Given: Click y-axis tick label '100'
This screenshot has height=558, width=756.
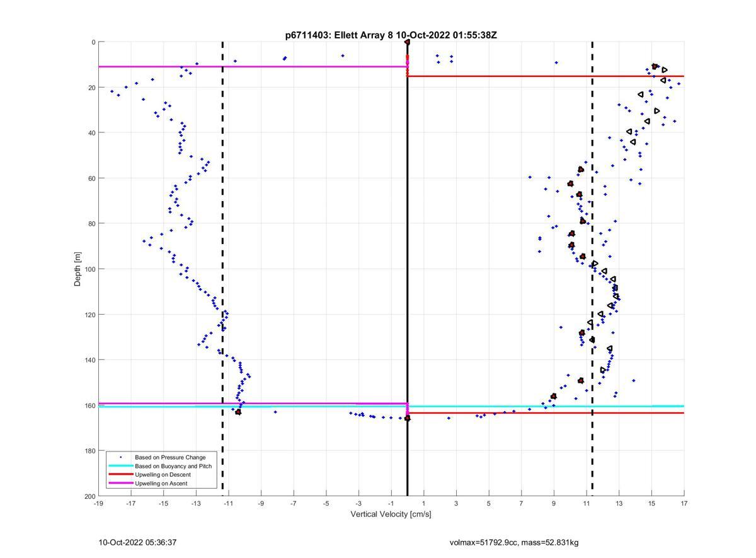Looking at the screenshot, I should tap(89, 269).
